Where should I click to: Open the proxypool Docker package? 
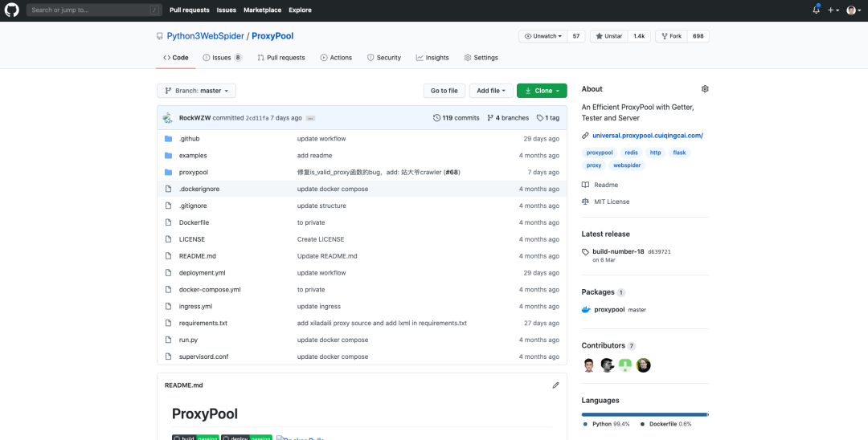(609, 310)
